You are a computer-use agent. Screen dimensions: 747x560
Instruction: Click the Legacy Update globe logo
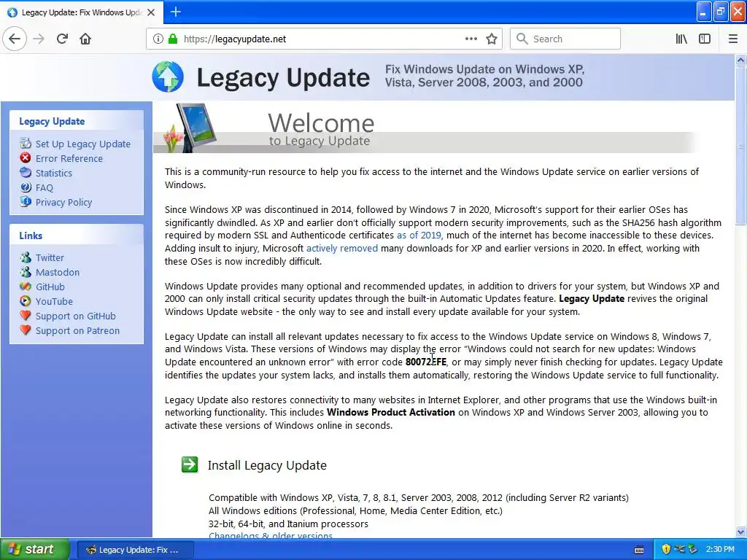[168, 77]
